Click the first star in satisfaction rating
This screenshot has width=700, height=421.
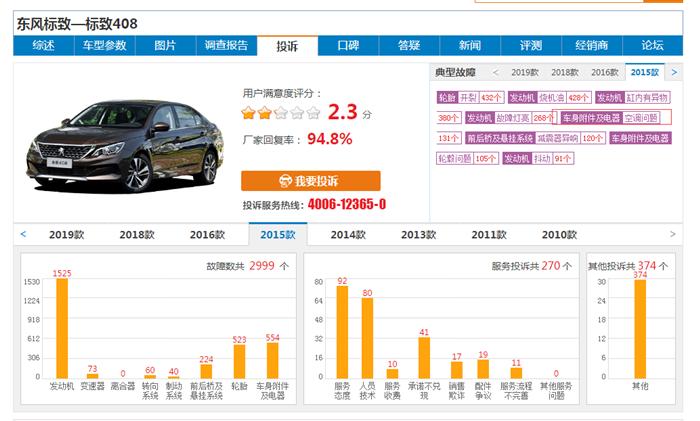(x=248, y=113)
